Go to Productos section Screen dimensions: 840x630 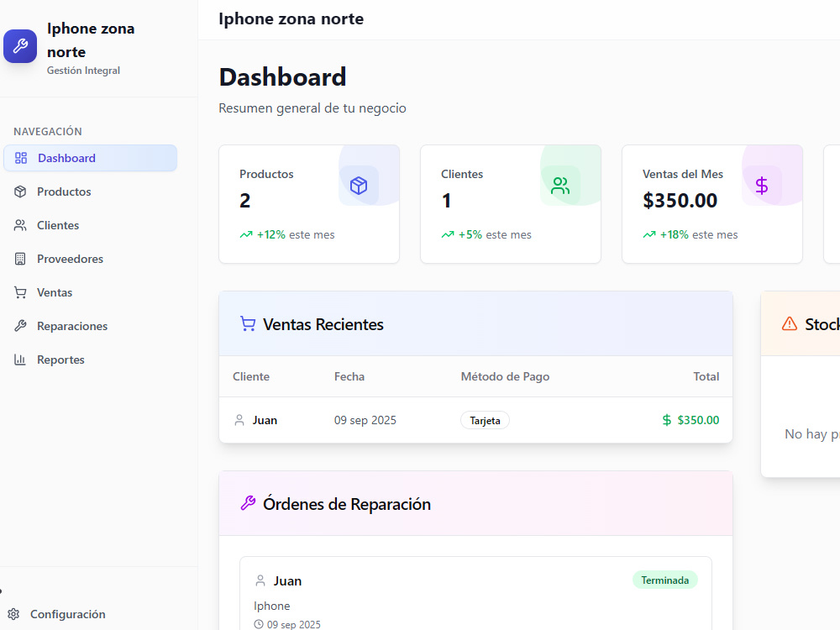click(x=91, y=192)
